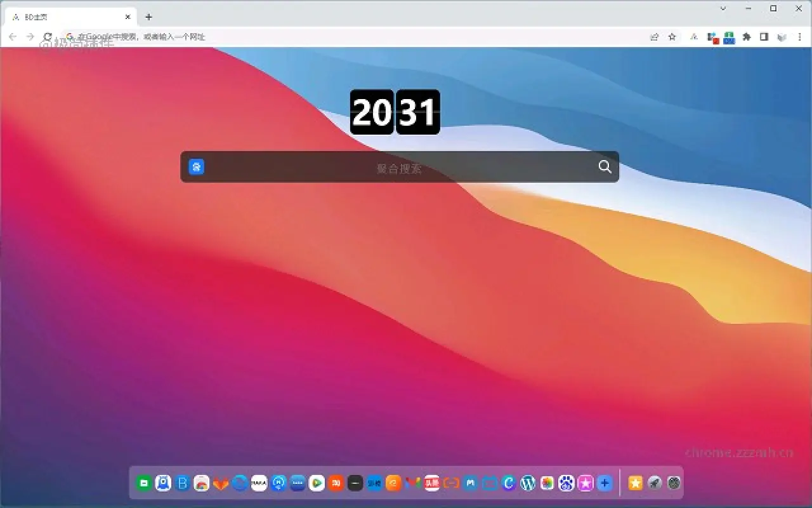Launch the Google Chrome icon in the dock

pos(202,483)
